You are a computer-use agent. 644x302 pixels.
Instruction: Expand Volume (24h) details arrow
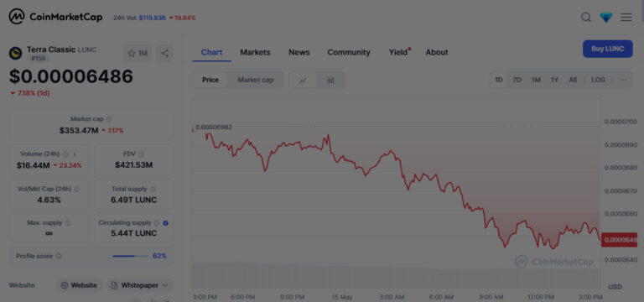pos(75,154)
